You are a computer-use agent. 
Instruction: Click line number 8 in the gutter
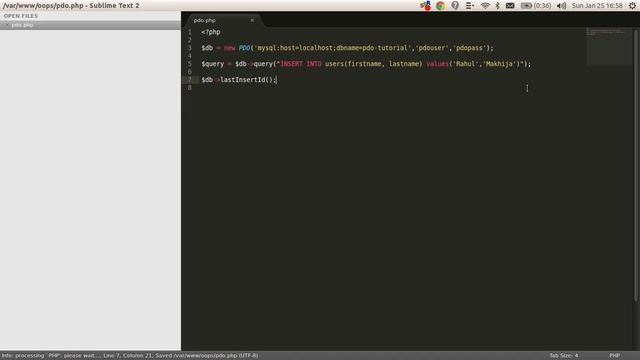click(190, 88)
